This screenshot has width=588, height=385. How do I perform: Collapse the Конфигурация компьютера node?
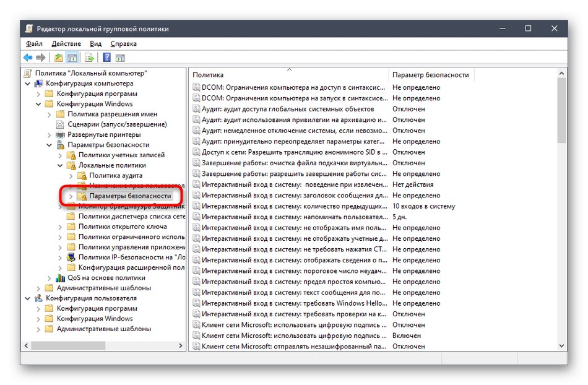tap(28, 84)
